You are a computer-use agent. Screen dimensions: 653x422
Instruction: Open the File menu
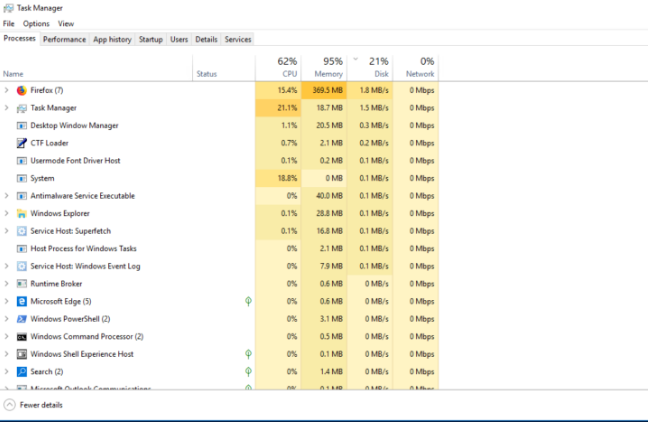[x=8, y=24]
